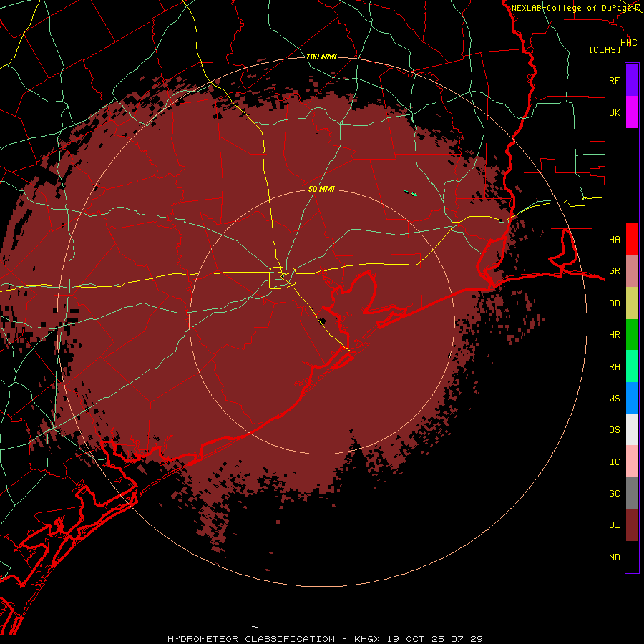Click the "RF" legend label
The height and width of the screenshot is (644, 644).
pyautogui.click(x=614, y=80)
